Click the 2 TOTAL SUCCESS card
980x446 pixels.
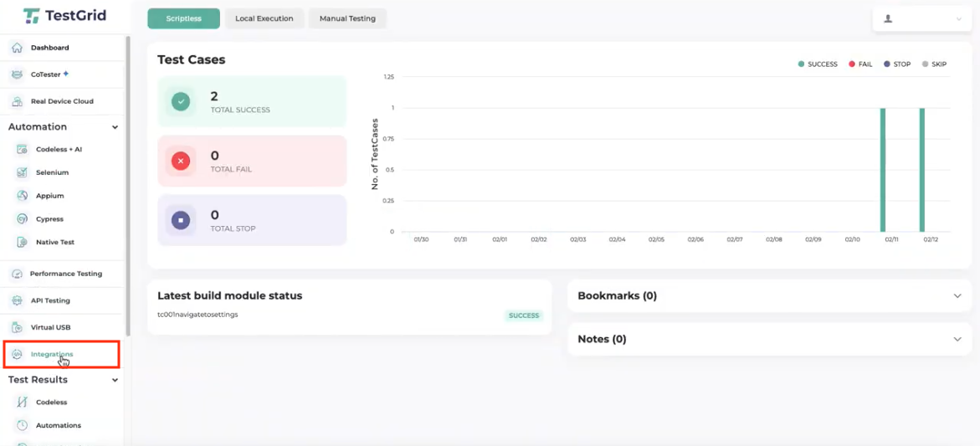tap(252, 101)
